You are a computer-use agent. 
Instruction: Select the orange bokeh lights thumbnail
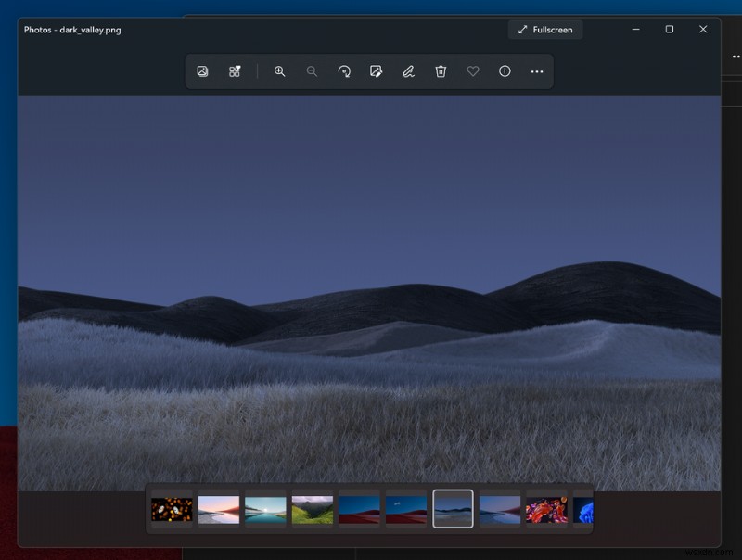pyautogui.click(x=171, y=508)
